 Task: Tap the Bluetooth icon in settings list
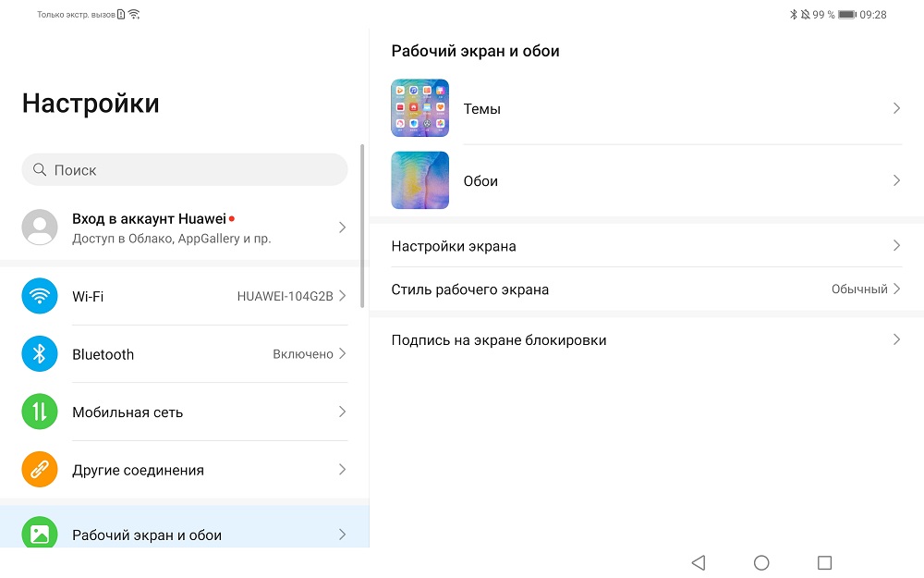pyautogui.click(x=40, y=353)
